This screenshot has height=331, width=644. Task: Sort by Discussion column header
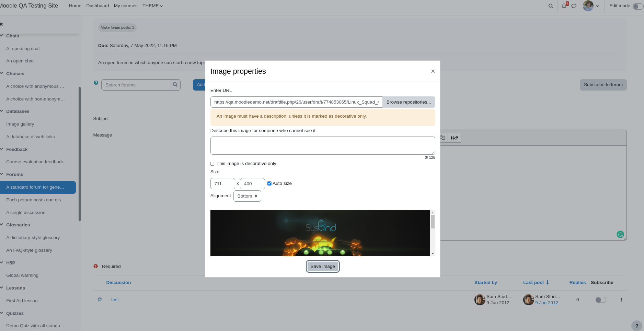coord(118,282)
